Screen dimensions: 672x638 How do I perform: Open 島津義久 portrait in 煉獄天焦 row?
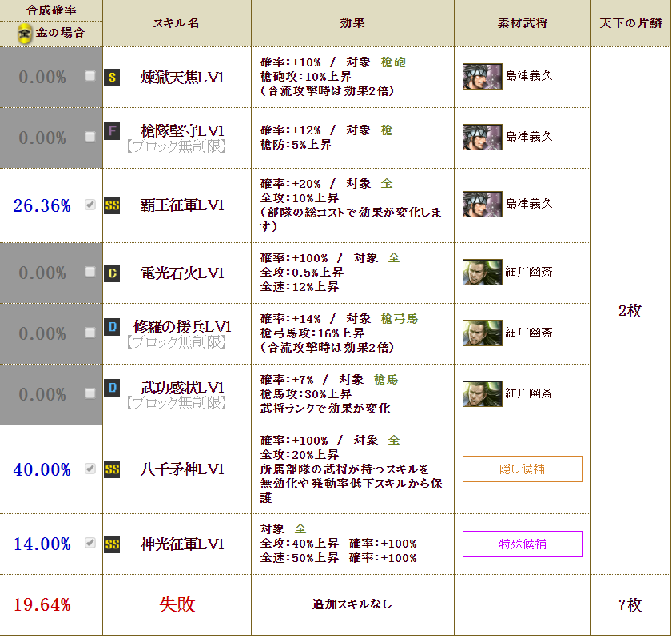482,76
